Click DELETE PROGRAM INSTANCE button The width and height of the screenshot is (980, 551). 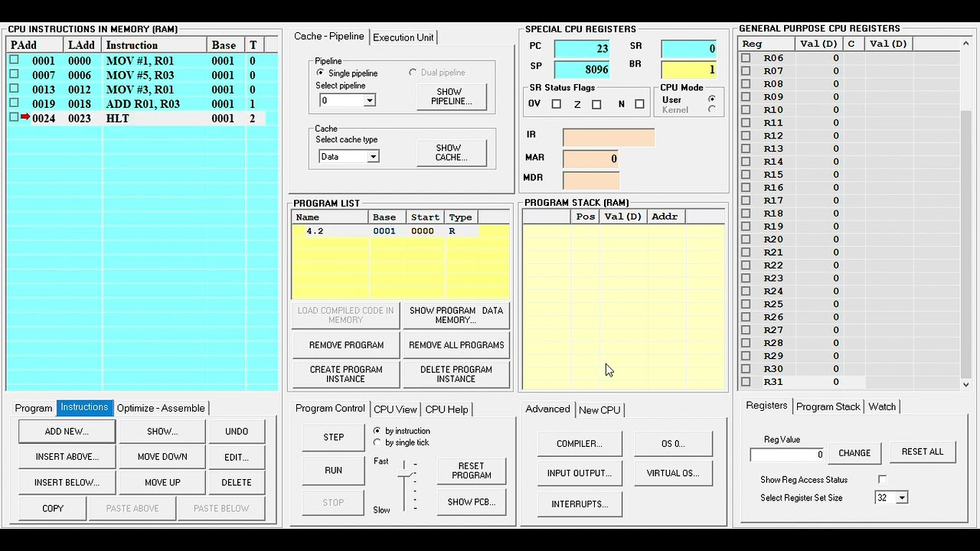coord(456,374)
